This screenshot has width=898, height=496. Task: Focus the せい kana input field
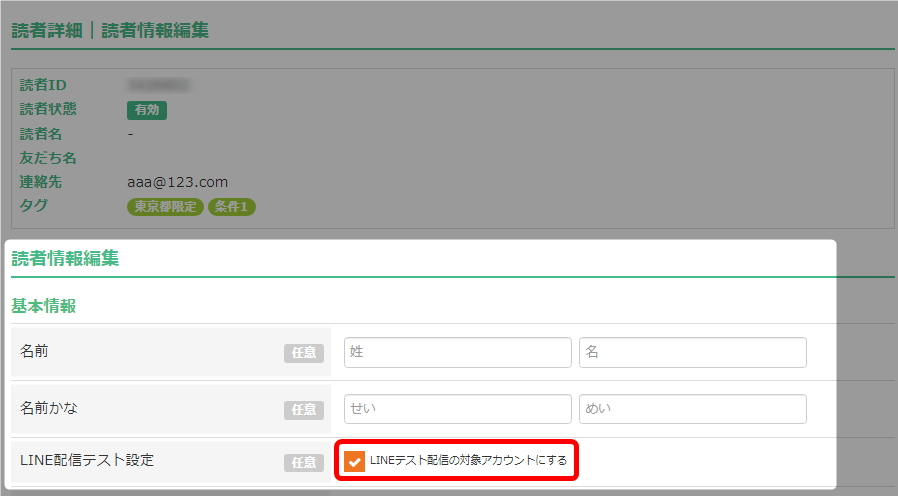coord(458,409)
